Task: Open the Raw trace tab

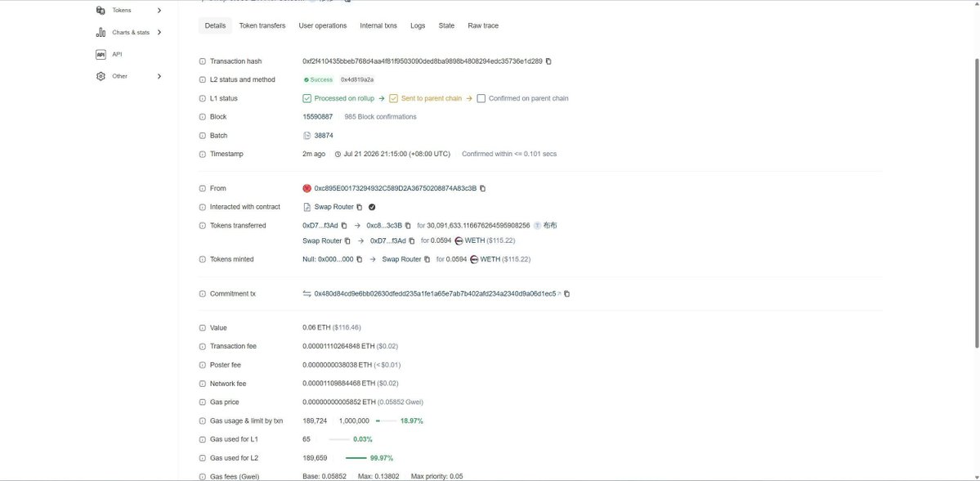Action: [483, 25]
